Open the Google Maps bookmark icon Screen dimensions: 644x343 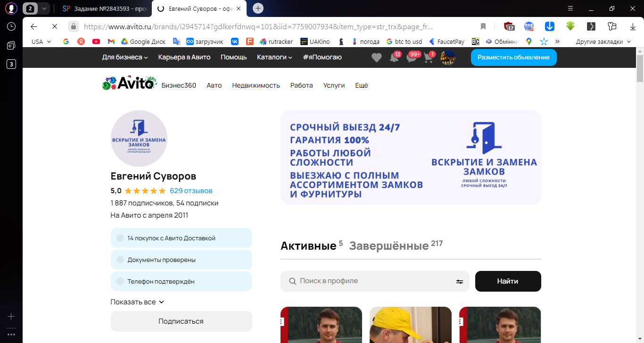tap(529, 41)
